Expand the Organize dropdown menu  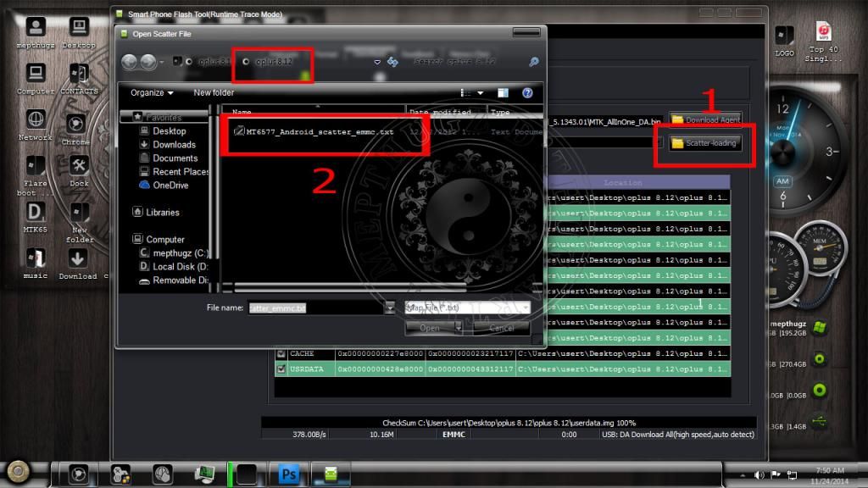click(x=152, y=93)
